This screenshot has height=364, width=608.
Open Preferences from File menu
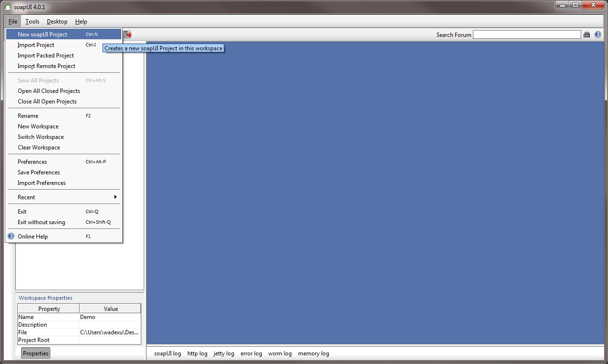(64, 161)
